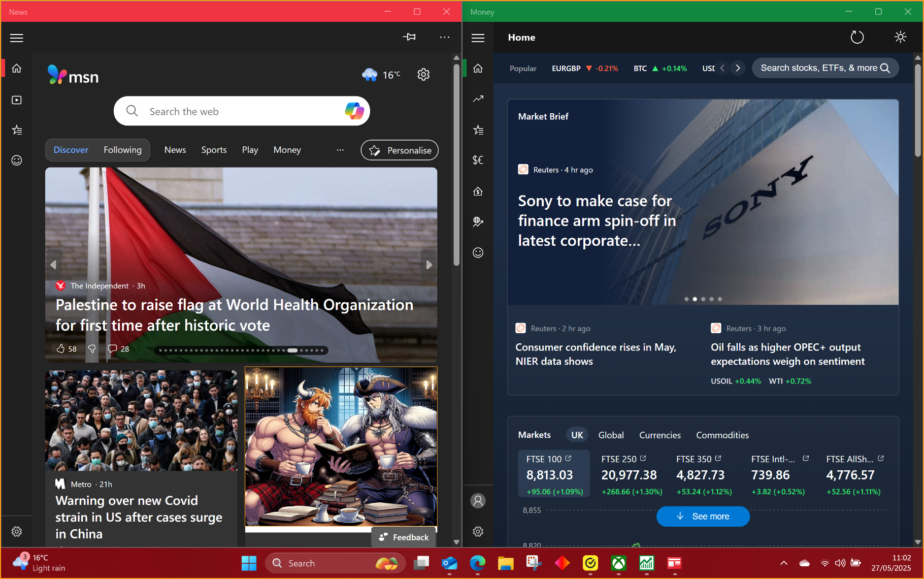The width and height of the screenshot is (924, 579).
Task: Click EURGBP ticker in Popular bar
Action: coord(585,69)
